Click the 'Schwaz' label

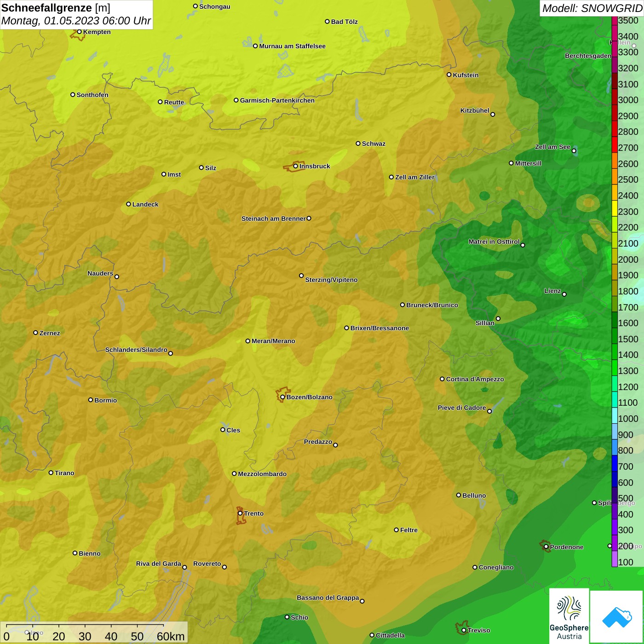pos(374,144)
